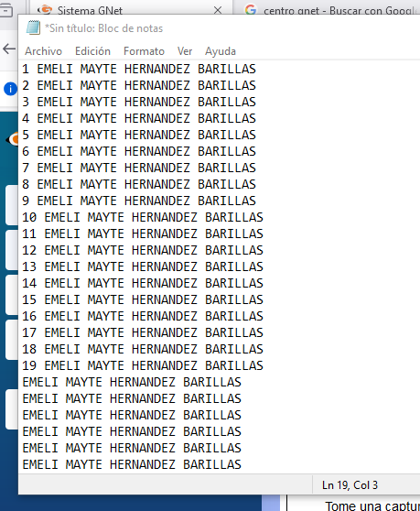Open the Edición menu
This screenshot has width=420, height=511.
click(92, 51)
